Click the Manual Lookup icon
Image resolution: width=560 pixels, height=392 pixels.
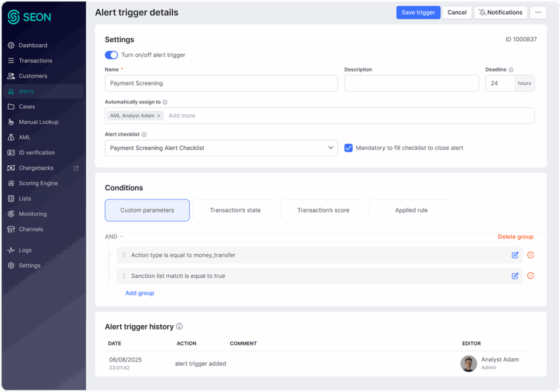(11, 122)
